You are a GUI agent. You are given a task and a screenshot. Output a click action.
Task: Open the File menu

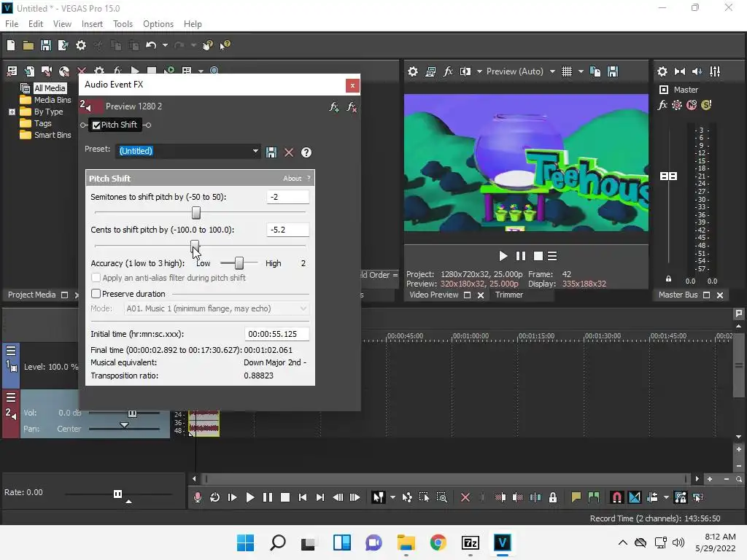click(12, 24)
